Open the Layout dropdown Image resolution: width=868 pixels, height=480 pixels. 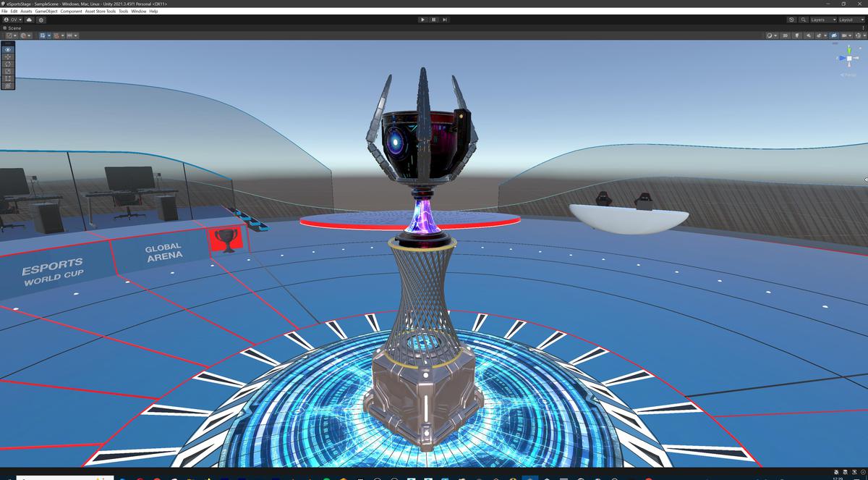(x=851, y=20)
